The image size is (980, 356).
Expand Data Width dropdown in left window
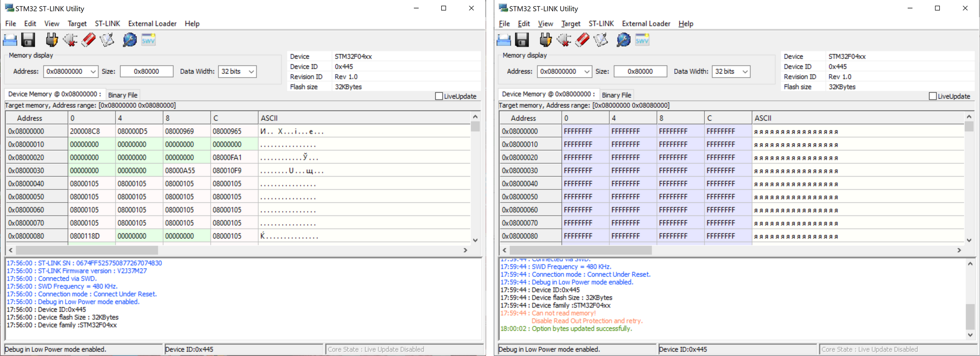pos(251,71)
